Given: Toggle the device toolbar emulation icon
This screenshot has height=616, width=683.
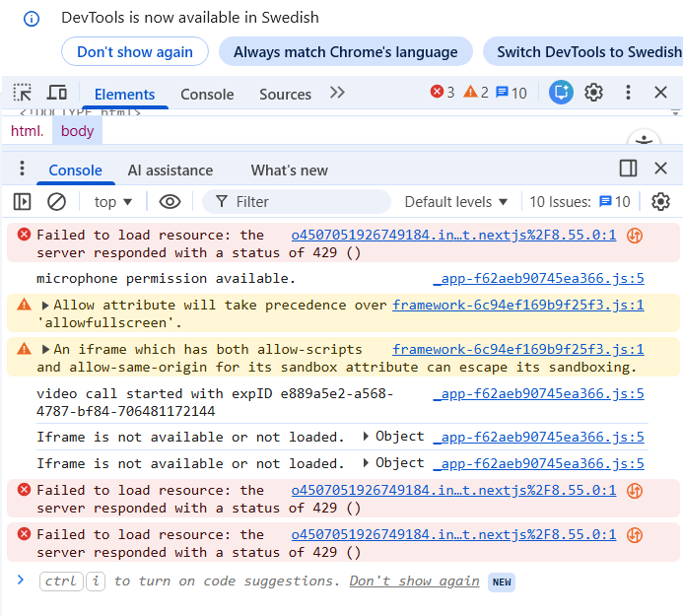Looking at the screenshot, I should pos(57,93).
